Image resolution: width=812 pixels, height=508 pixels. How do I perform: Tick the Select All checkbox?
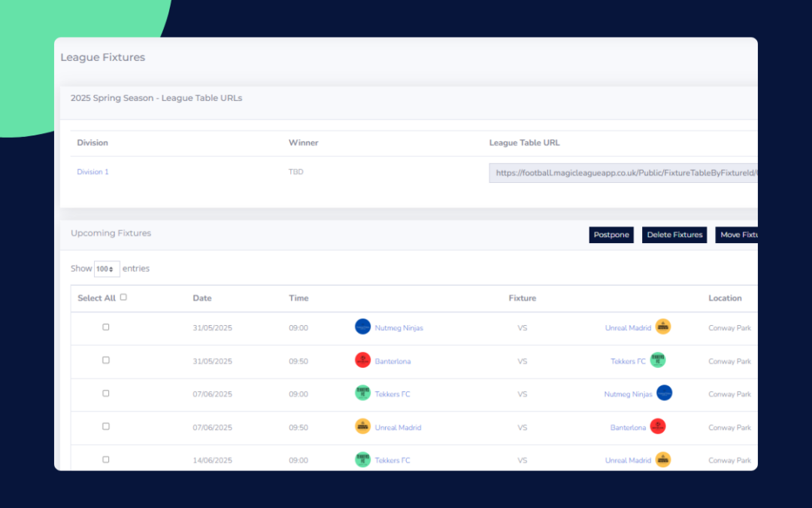point(123,297)
